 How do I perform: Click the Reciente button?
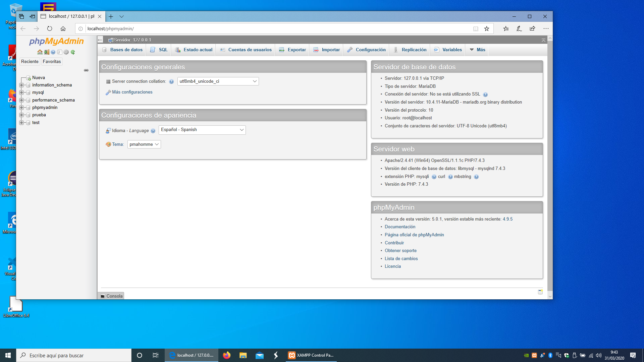coord(30,62)
